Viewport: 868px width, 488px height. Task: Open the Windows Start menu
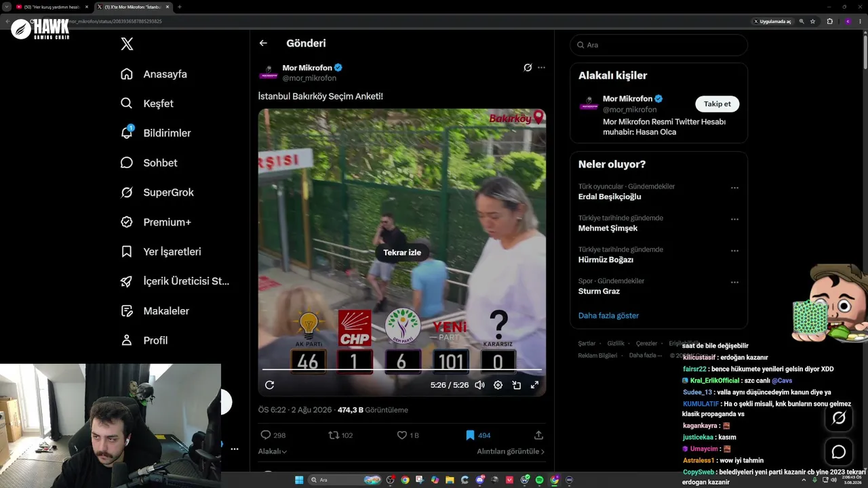click(299, 480)
